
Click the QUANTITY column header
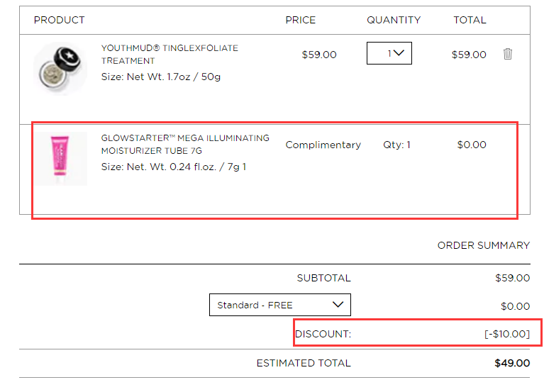pos(394,20)
